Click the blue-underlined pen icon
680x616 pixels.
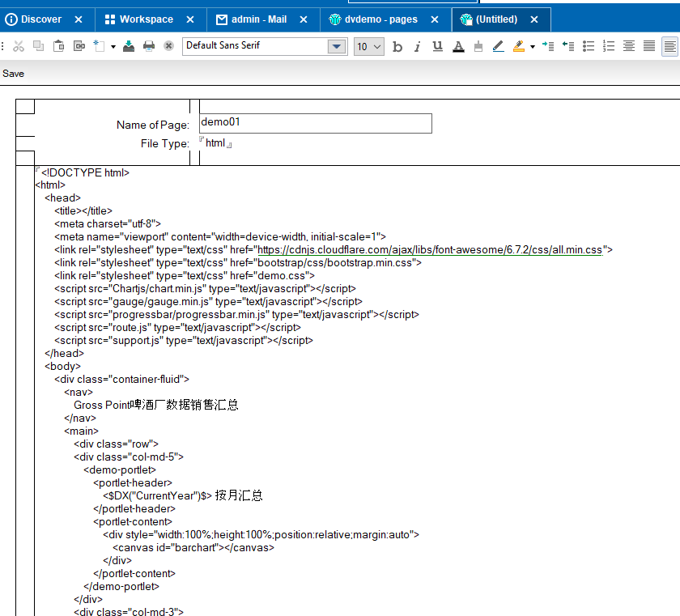[499, 46]
